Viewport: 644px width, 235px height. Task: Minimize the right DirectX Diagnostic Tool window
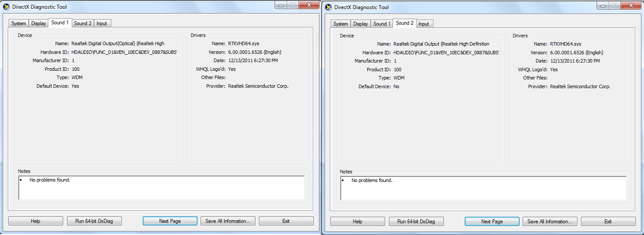603,5
